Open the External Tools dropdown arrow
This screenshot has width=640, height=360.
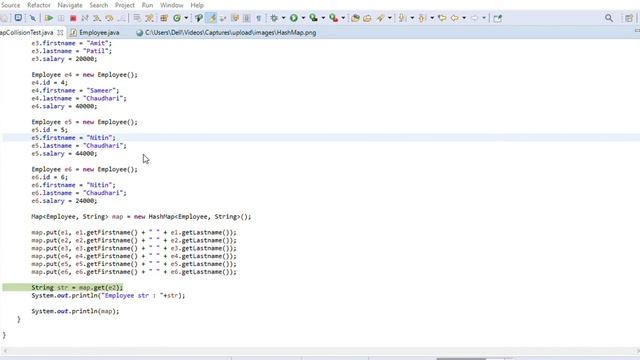point(343,18)
